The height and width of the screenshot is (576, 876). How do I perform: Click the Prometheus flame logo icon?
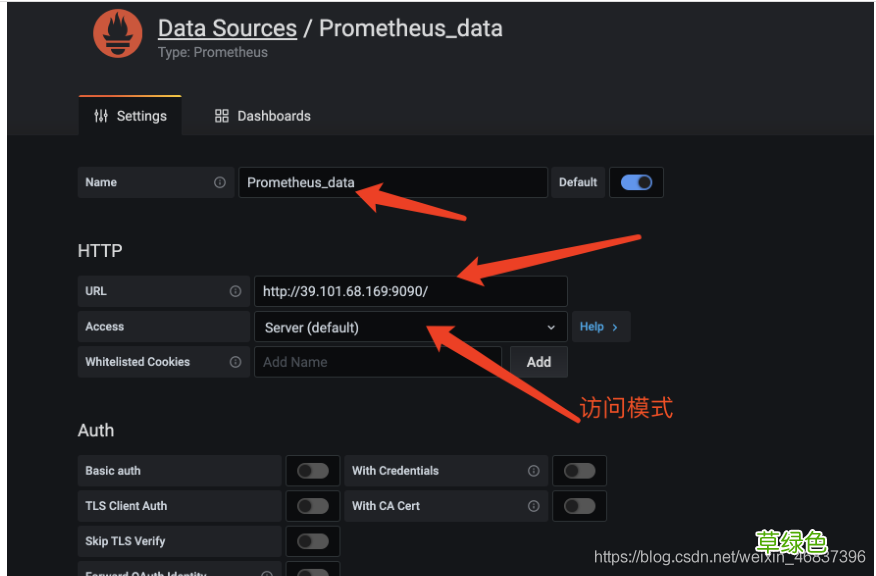(x=117, y=34)
